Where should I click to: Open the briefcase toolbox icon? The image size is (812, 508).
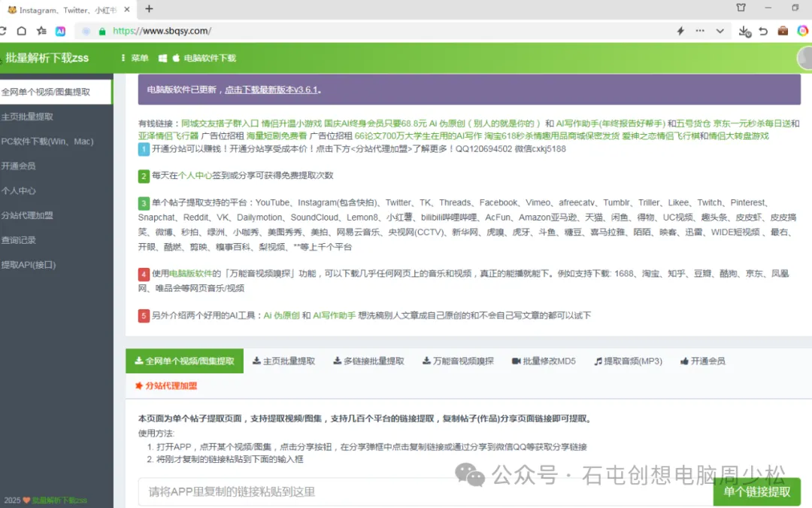tap(783, 31)
